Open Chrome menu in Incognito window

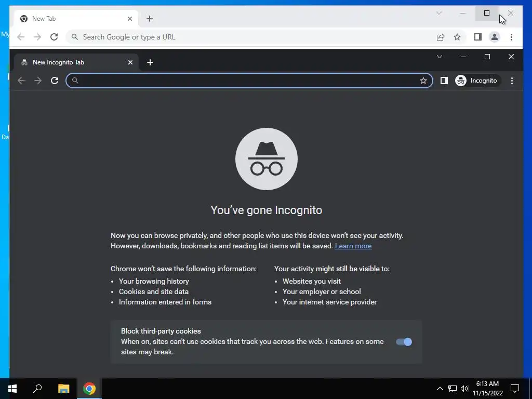click(512, 81)
